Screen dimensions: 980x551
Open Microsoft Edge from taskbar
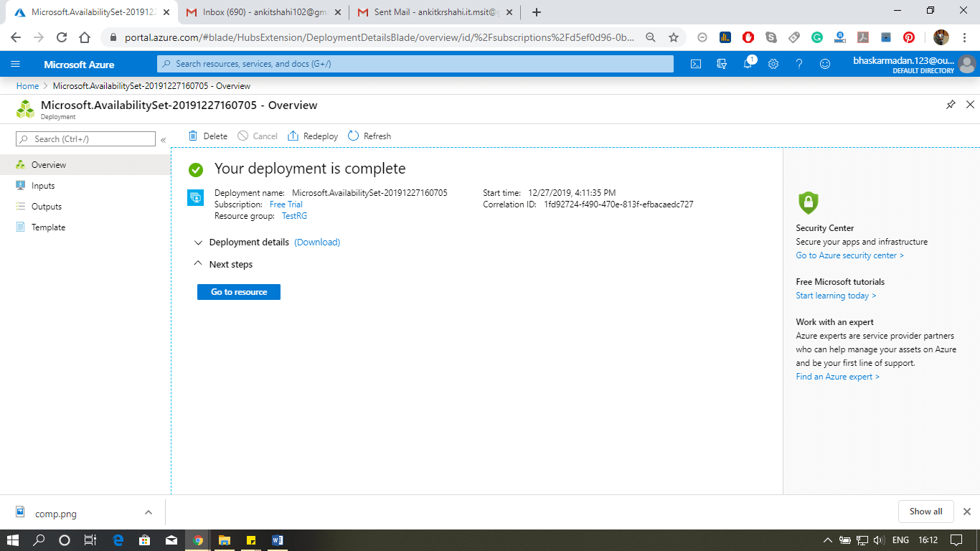tap(118, 540)
